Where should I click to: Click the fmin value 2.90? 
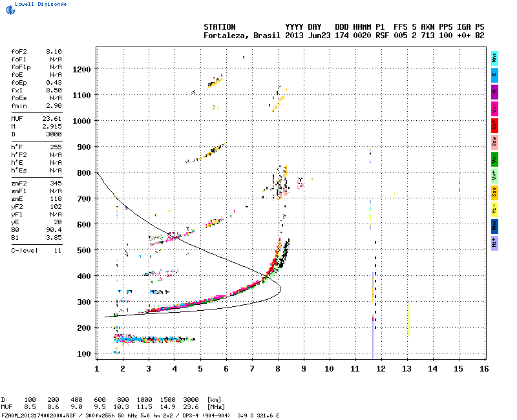coord(54,106)
